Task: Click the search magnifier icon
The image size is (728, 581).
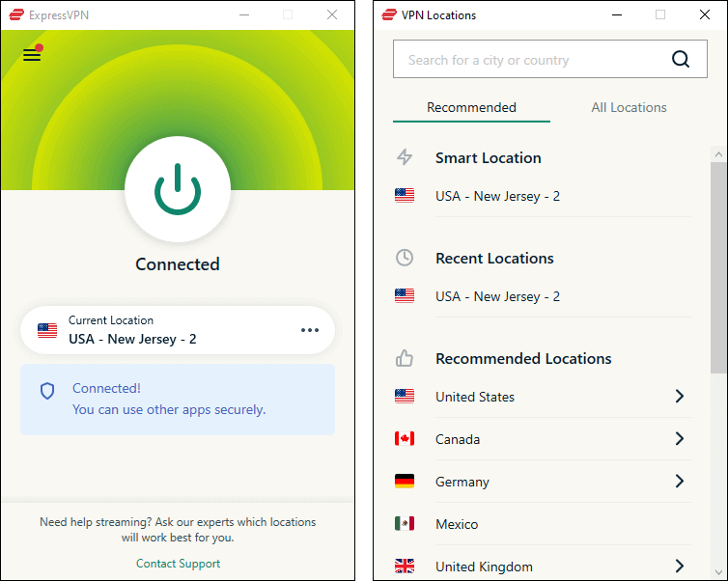Action: pos(681,60)
